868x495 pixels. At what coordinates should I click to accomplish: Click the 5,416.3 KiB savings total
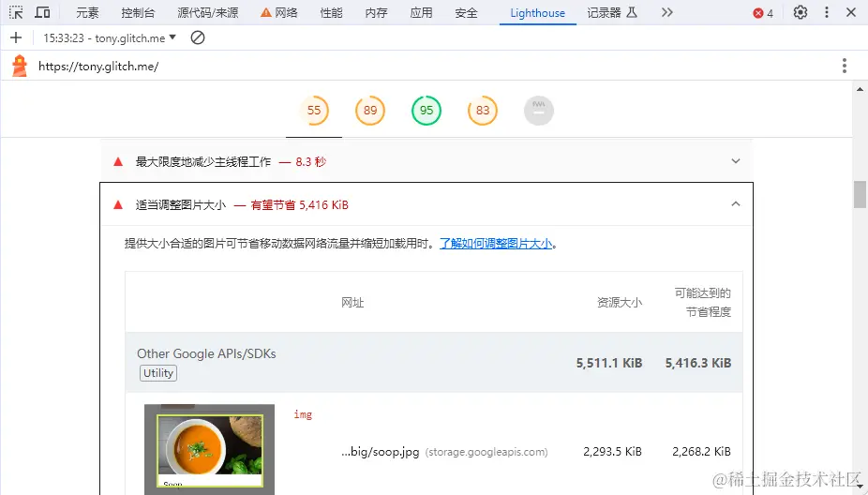[x=698, y=363]
